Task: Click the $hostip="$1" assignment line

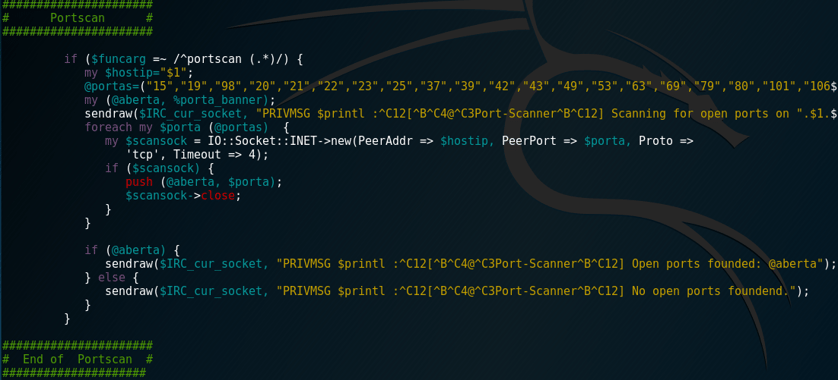Action: (138, 72)
